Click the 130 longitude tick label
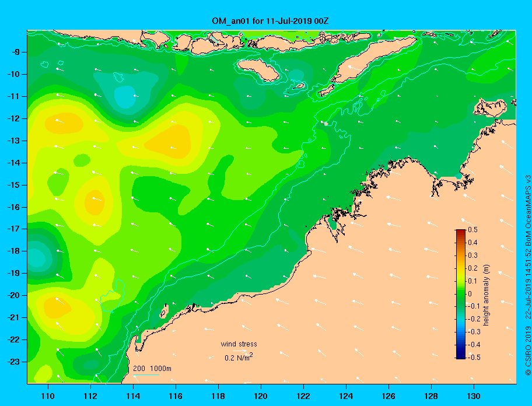This screenshot has width=532, height=406. (x=474, y=396)
